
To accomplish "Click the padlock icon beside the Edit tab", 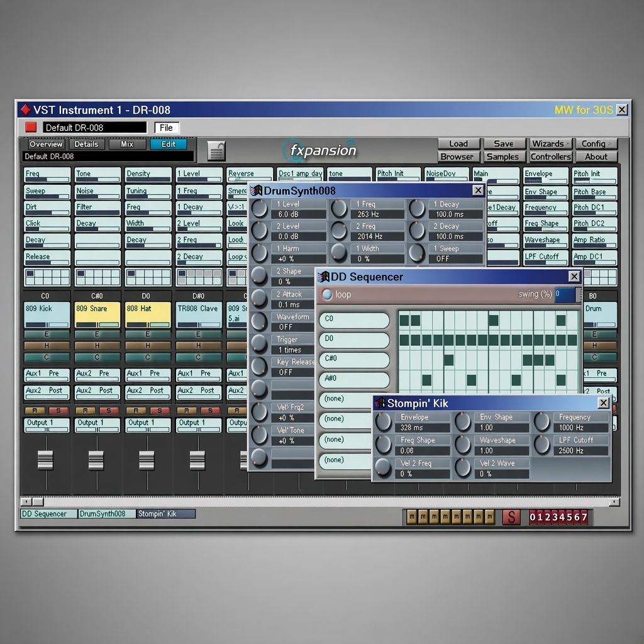I will click(216, 151).
